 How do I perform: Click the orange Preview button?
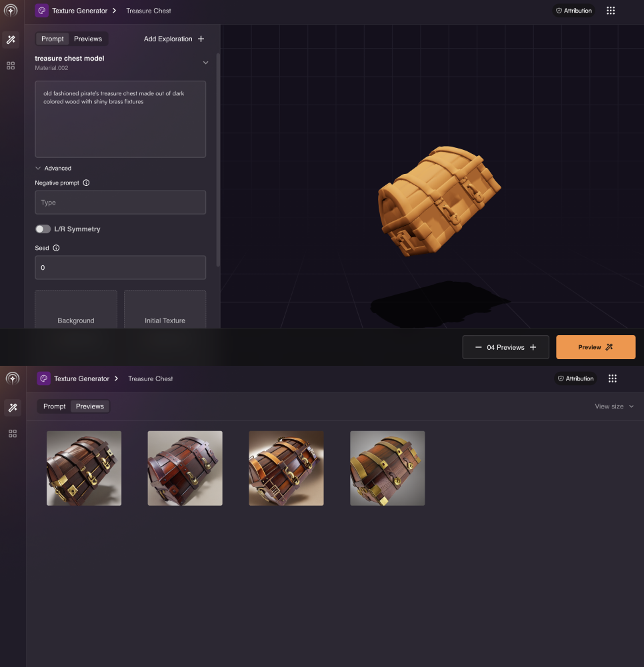click(x=595, y=347)
